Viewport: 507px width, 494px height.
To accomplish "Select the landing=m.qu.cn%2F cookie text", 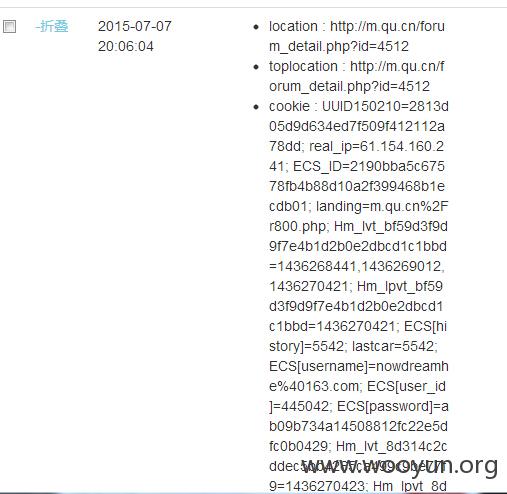I will (x=382, y=206).
